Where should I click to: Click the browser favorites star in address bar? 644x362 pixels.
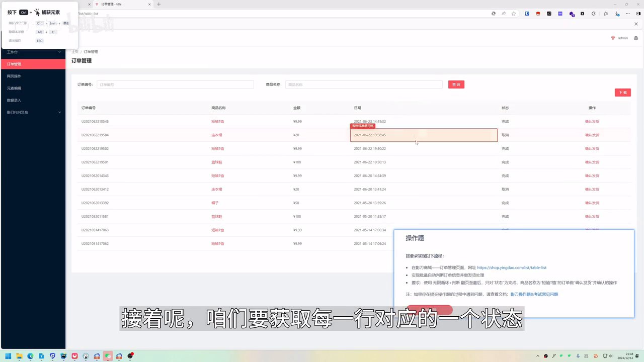(x=514, y=14)
